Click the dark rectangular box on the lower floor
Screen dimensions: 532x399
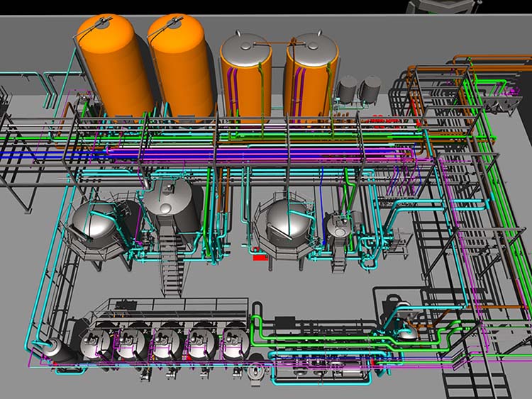284,322
